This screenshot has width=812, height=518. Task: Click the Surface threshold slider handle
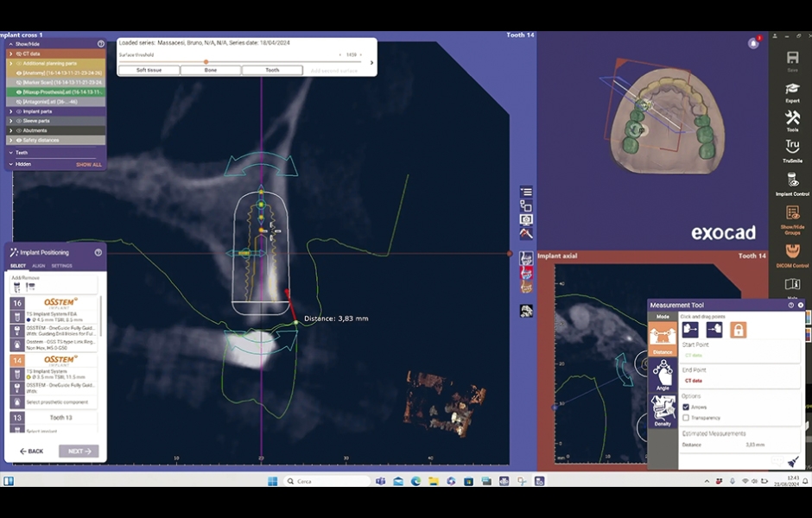(x=206, y=61)
